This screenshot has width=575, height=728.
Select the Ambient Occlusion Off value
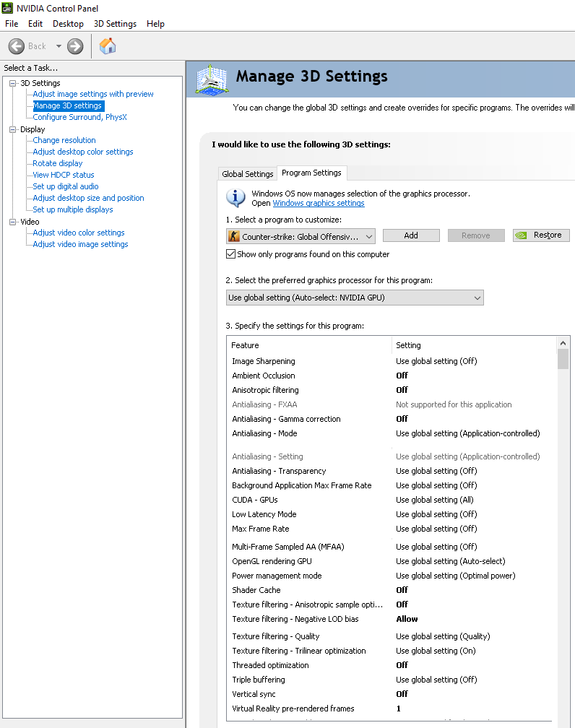(402, 376)
